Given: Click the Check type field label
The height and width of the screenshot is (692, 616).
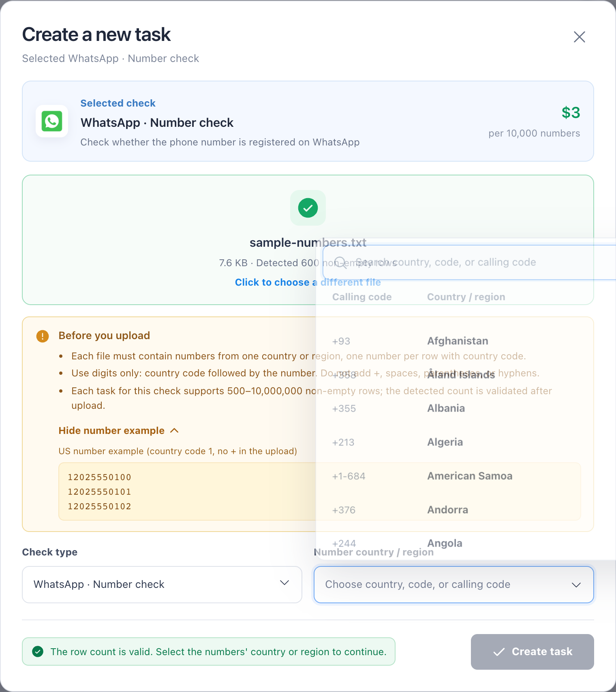Looking at the screenshot, I should pos(50,552).
